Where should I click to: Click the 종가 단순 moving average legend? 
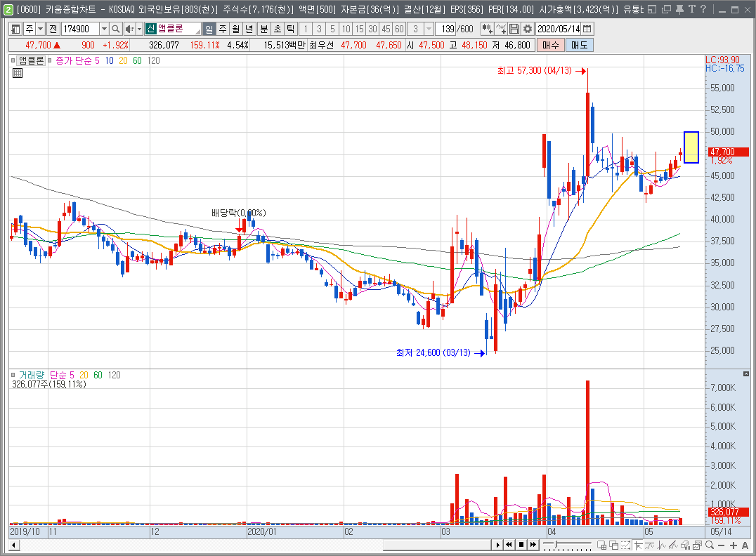[x=74, y=60]
